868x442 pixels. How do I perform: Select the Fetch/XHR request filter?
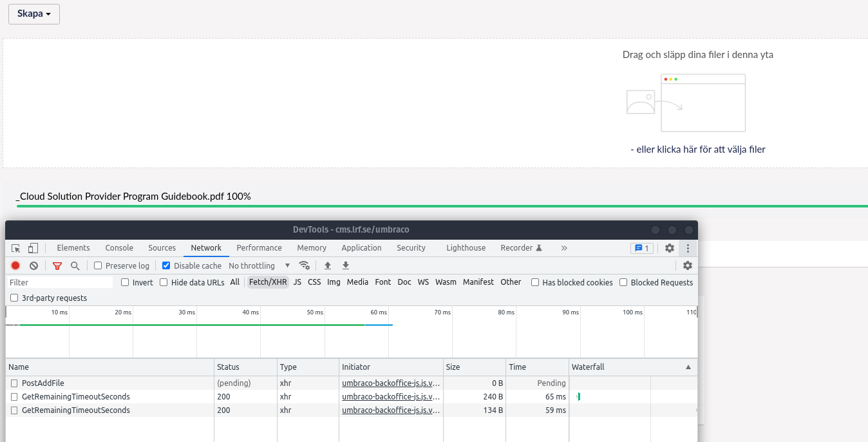(267, 282)
